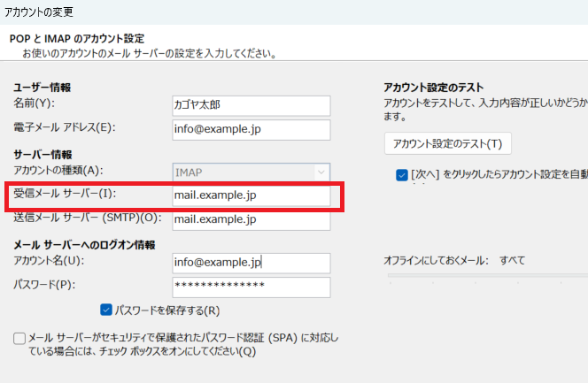
Task: Click the bold アカウント設定のテスト heading text
Action: (433, 87)
